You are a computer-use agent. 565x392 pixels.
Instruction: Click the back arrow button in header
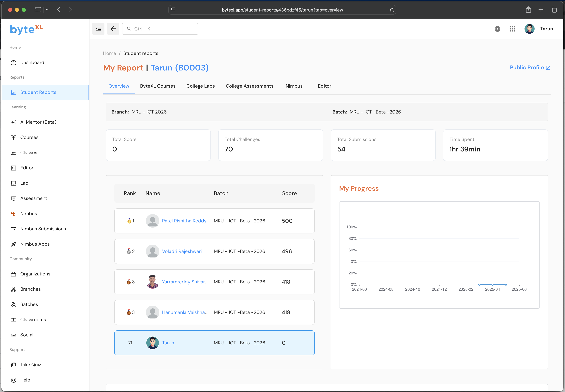(113, 29)
